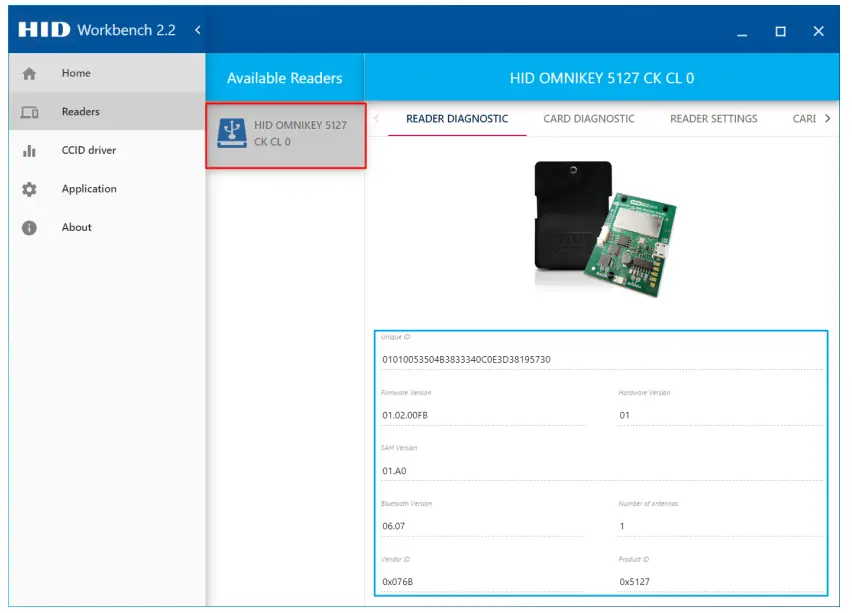
Task: Click the SAM Version value 01.A0
Action: [x=394, y=471]
